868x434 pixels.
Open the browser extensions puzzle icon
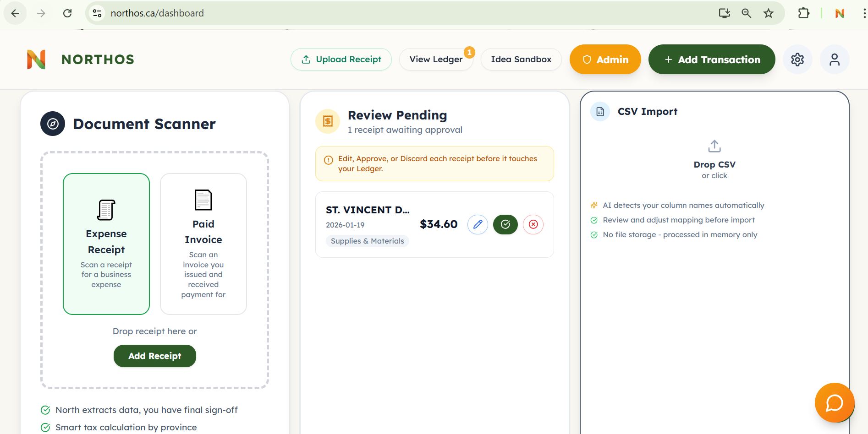point(803,13)
